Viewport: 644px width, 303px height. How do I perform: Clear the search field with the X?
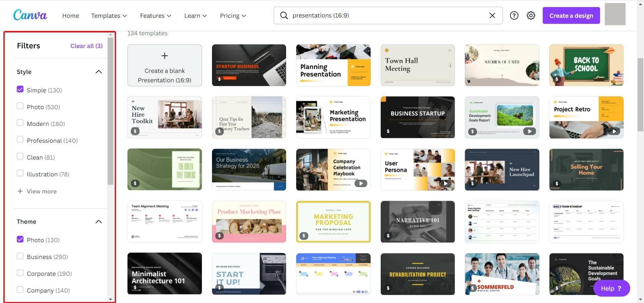tap(492, 15)
